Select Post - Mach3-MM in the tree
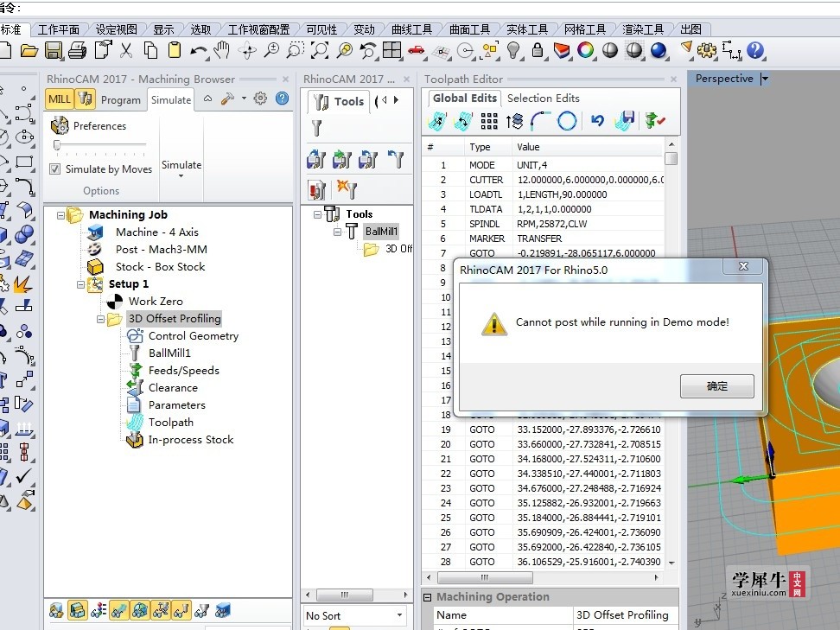Image resolution: width=840 pixels, height=630 pixels. click(162, 250)
